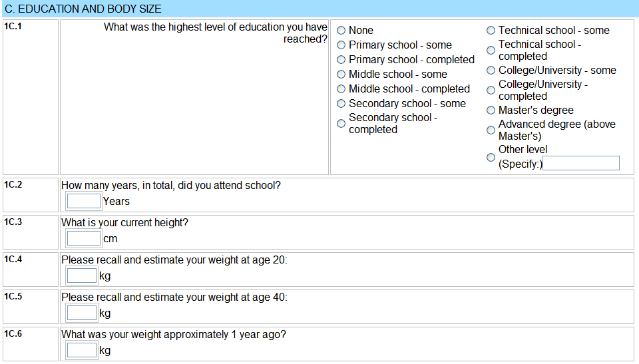Focus the current height cm field
Screen dimensions: 639x364
click(84, 238)
